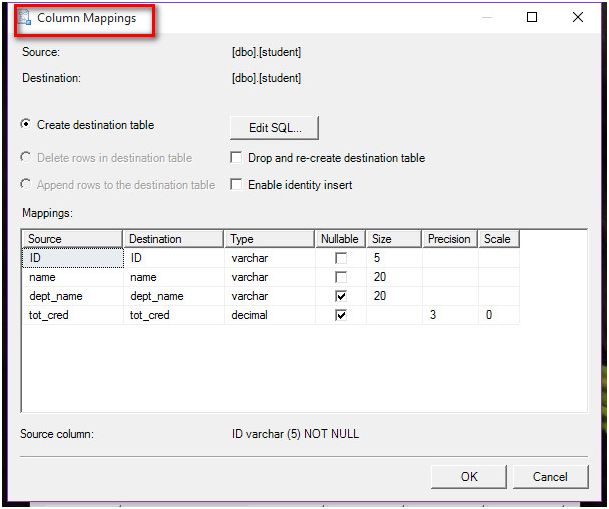Edit size value 20 for name row
The width and height of the screenshot is (609, 509).
394,277
